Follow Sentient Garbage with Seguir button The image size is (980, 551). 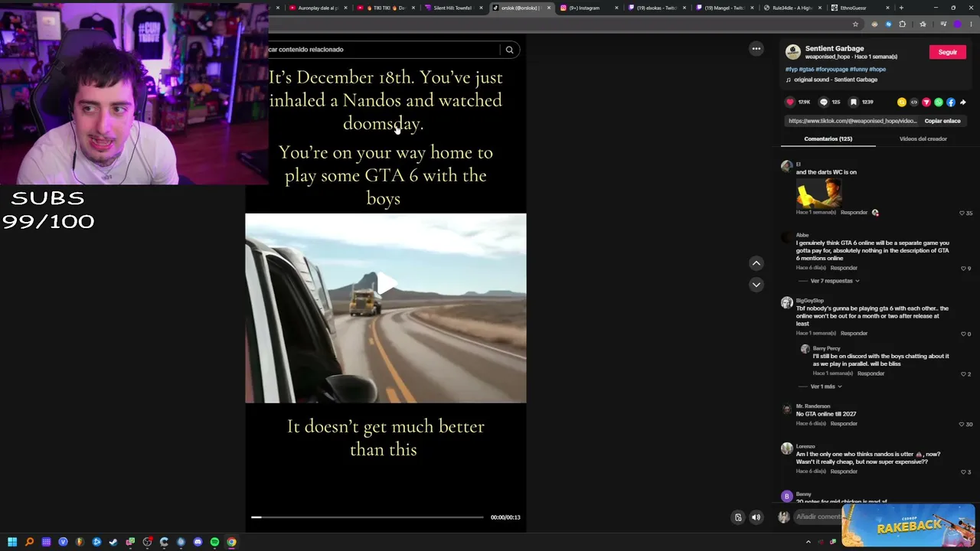pyautogui.click(x=947, y=52)
